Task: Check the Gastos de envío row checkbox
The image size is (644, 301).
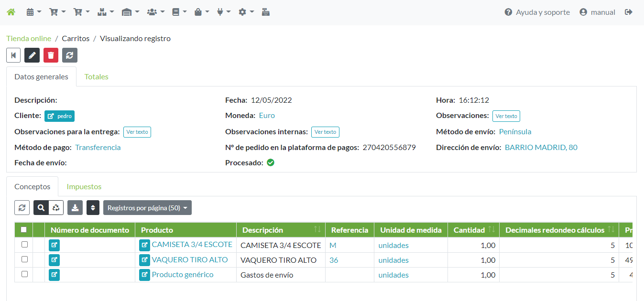Action: pyautogui.click(x=24, y=274)
